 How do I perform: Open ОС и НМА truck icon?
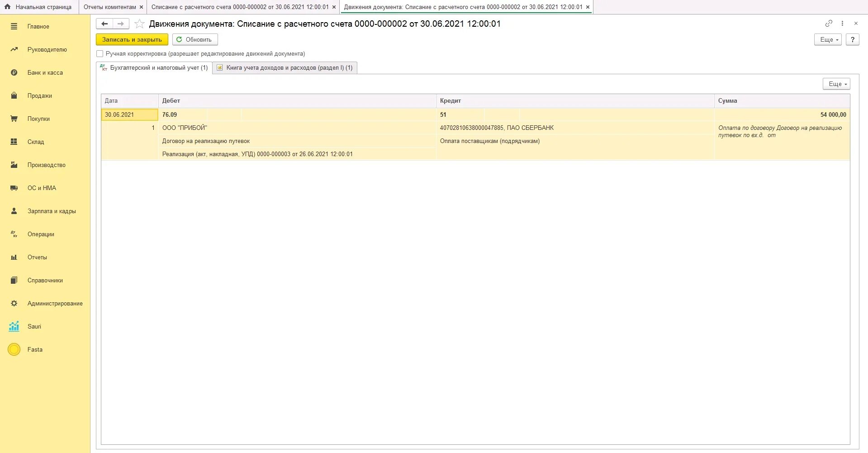(x=14, y=188)
